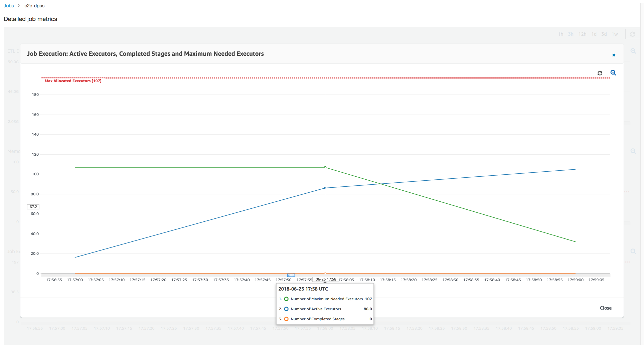Click the topmost background magnifier icon on the right
The height and width of the screenshot is (345, 644).
[x=633, y=51]
